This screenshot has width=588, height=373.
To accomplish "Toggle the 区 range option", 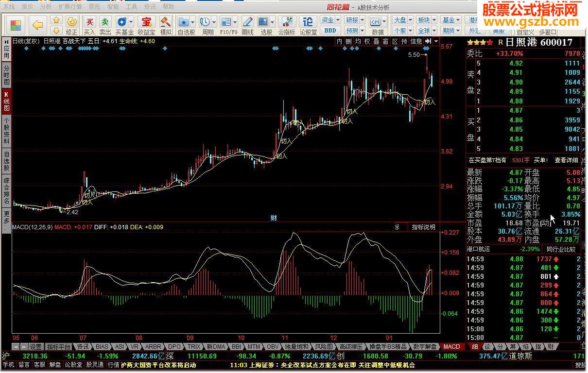I will click(x=395, y=41).
